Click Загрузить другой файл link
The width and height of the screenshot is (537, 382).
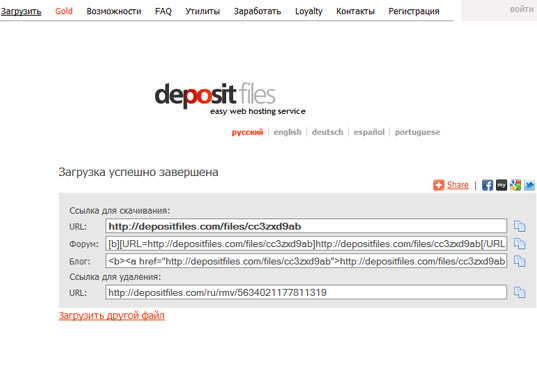(112, 316)
